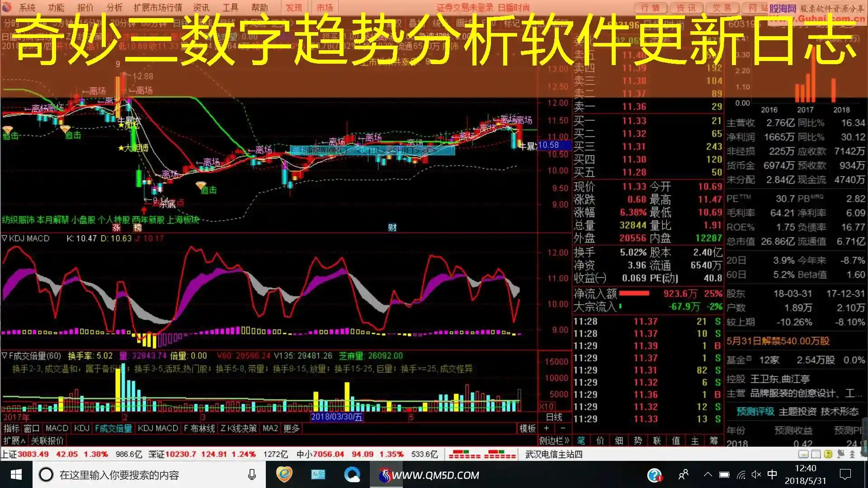
Task: Open the 更多 more indicators list
Action: (x=291, y=428)
